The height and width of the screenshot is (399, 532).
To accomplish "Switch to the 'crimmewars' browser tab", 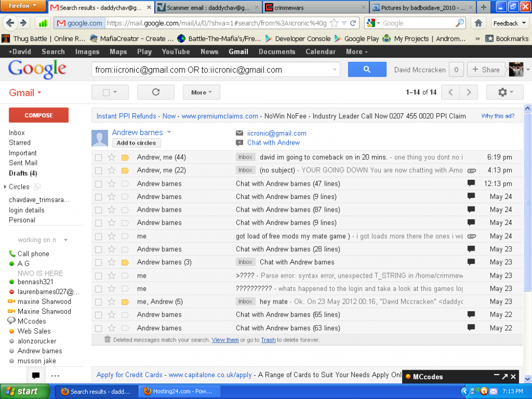I will click(317, 7).
